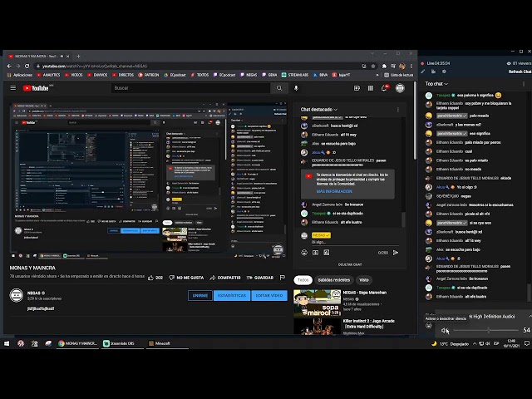Show hidden tray icons chevron
The width and height of the screenshot is (532, 399).
coord(475,343)
